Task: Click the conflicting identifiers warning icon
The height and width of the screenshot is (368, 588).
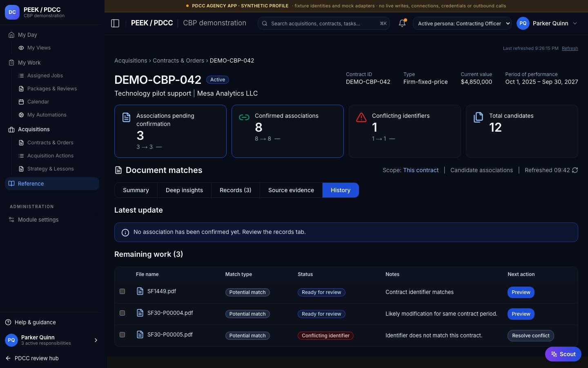Action: point(361,117)
